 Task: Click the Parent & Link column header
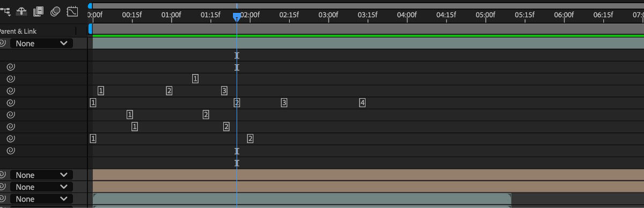(19, 31)
